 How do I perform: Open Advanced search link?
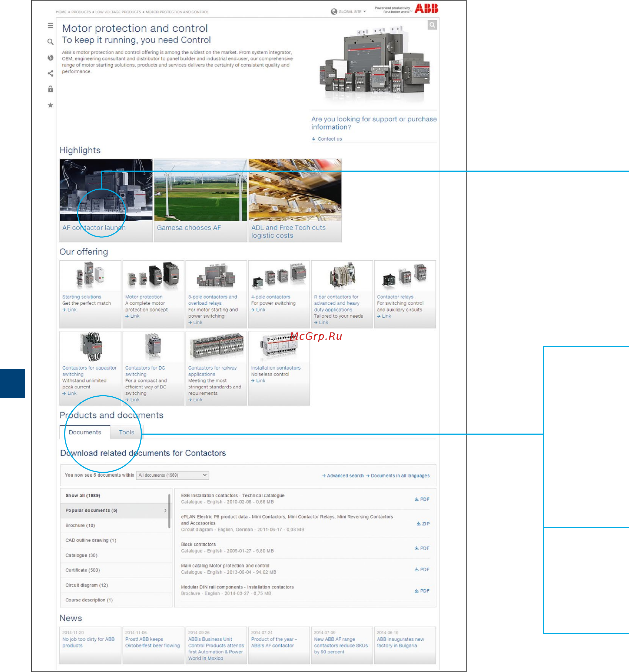343,476
